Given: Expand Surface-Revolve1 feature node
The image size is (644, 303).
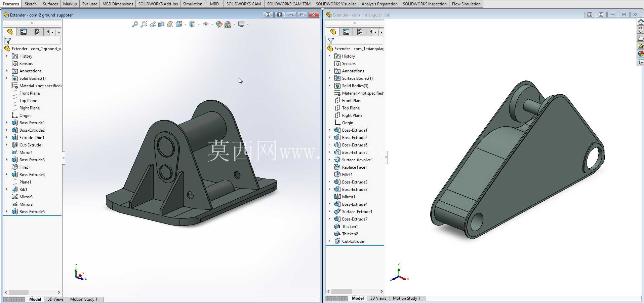Looking at the screenshot, I should tap(329, 160).
